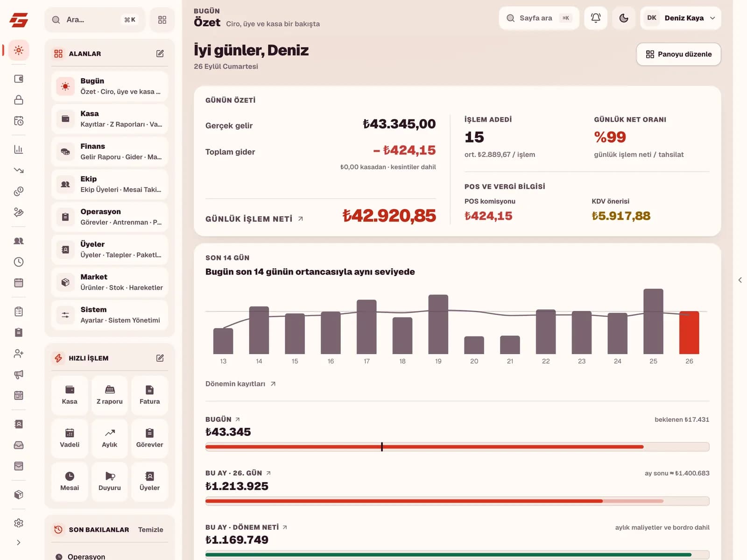
Task: Open the grid view icon next to search
Action: (x=162, y=20)
